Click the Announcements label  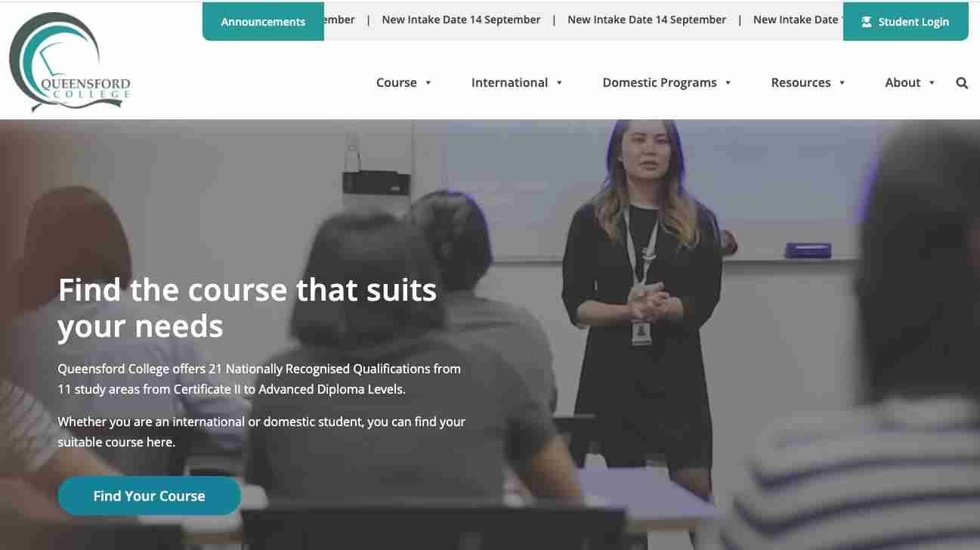pos(263,22)
